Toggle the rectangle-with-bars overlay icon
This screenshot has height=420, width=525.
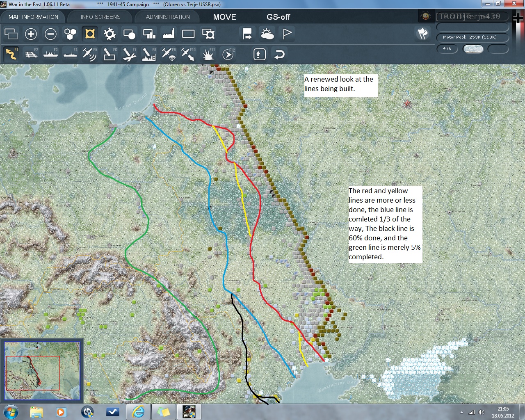tap(149, 34)
